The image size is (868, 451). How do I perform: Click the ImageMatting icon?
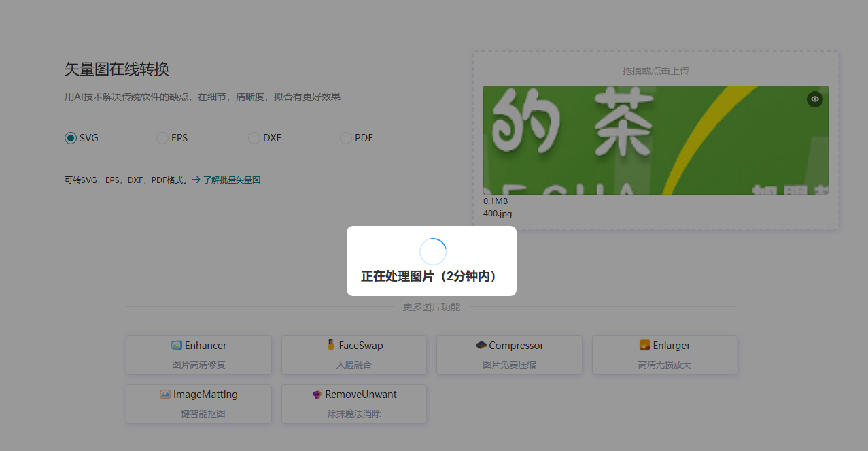point(165,395)
